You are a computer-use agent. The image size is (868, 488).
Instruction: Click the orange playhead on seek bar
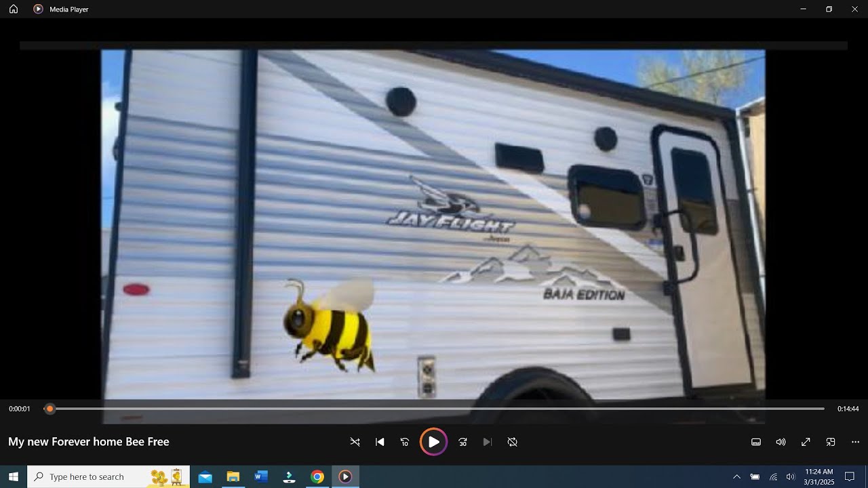pos(50,409)
